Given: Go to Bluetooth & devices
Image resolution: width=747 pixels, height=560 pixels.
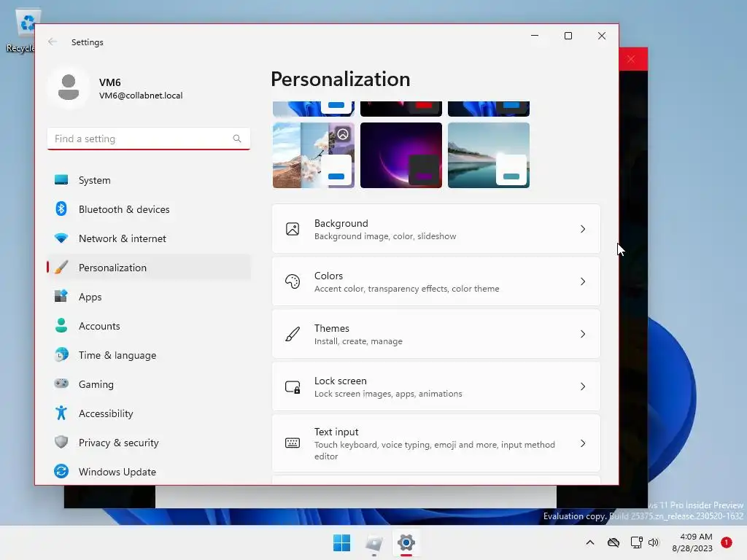Looking at the screenshot, I should click(x=149, y=209).
